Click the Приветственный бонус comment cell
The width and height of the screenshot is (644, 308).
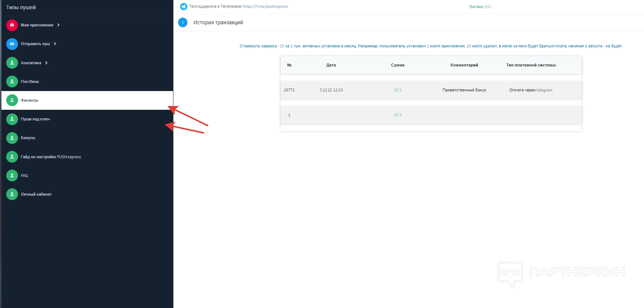[464, 90]
